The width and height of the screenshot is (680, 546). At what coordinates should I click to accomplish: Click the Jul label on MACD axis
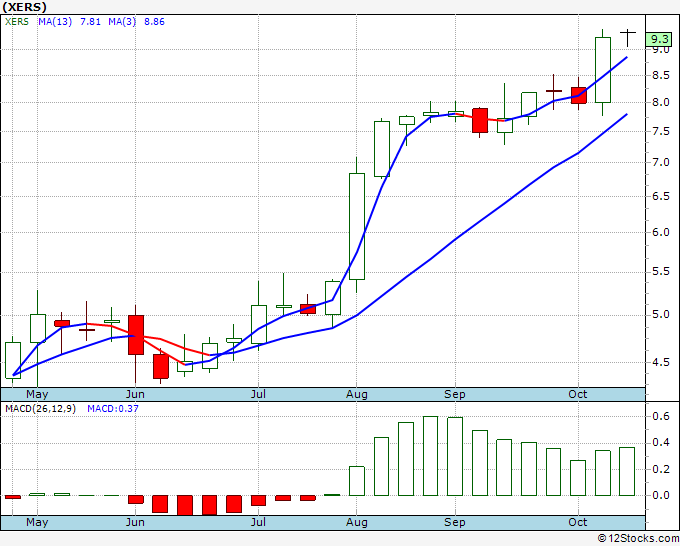pyautogui.click(x=258, y=522)
